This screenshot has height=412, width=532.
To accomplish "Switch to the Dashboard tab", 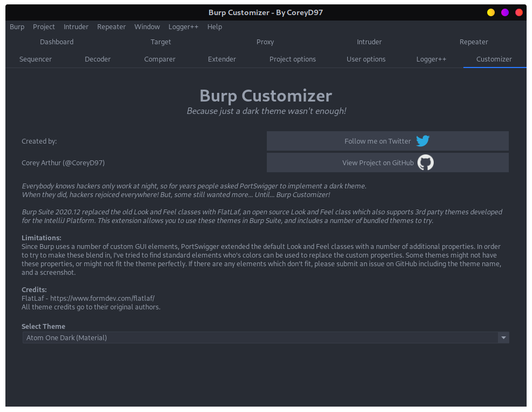I will point(57,42).
